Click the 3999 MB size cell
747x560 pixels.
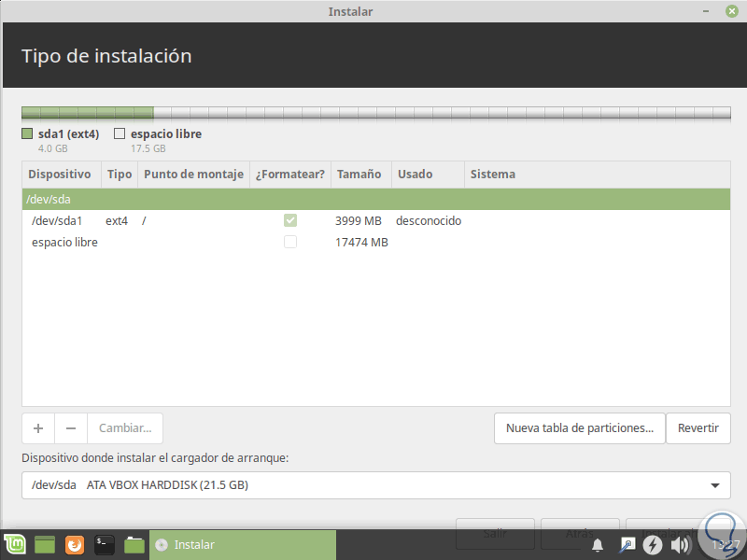point(359,220)
